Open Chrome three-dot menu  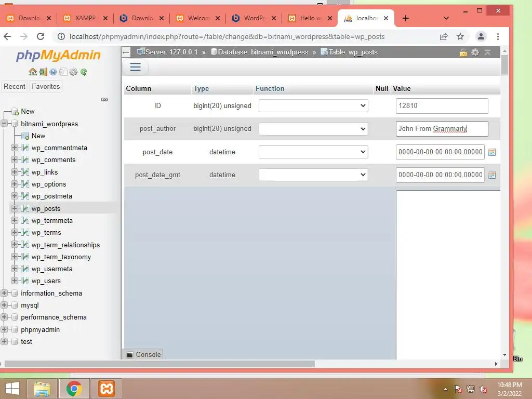(498, 36)
